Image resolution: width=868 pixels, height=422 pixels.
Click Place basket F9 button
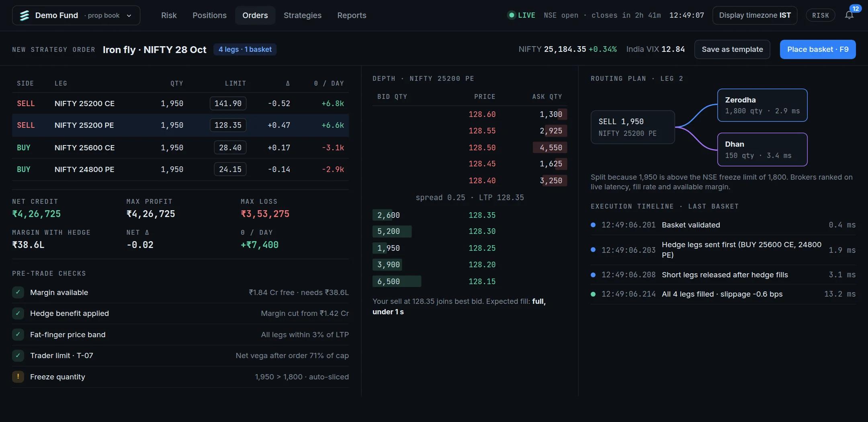pyautogui.click(x=818, y=49)
